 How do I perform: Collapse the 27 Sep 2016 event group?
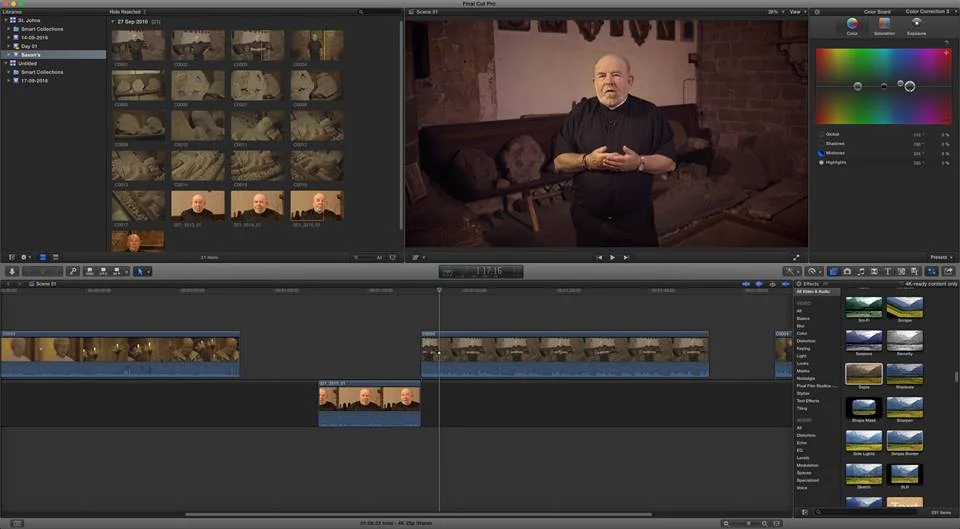(x=113, y=21)
